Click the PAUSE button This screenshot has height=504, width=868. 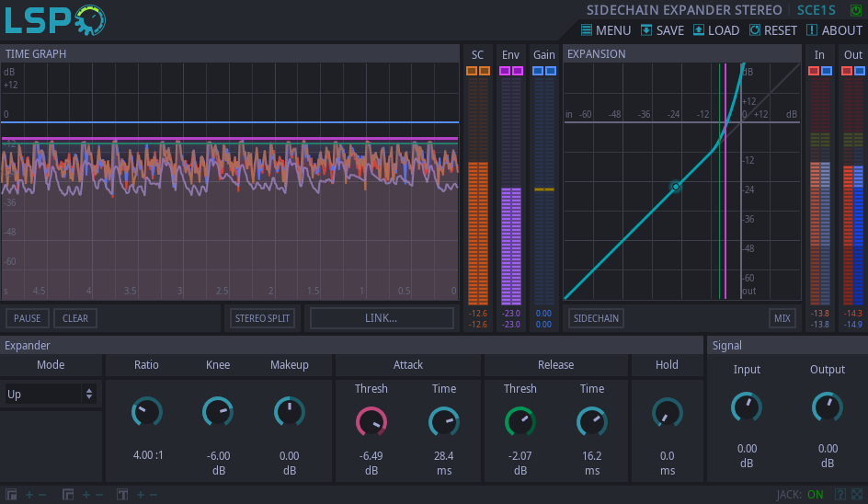tap(28, 318)
